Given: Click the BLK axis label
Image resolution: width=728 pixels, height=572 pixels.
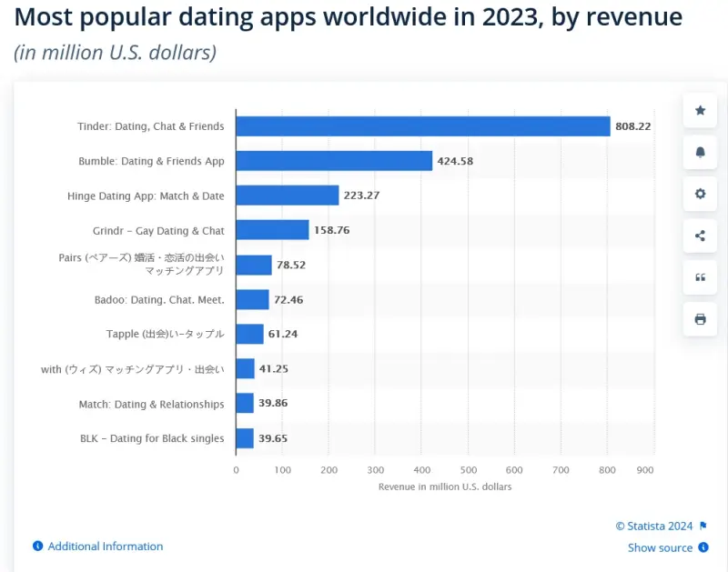Looking at the screenshot, I should tap(151, 438).
